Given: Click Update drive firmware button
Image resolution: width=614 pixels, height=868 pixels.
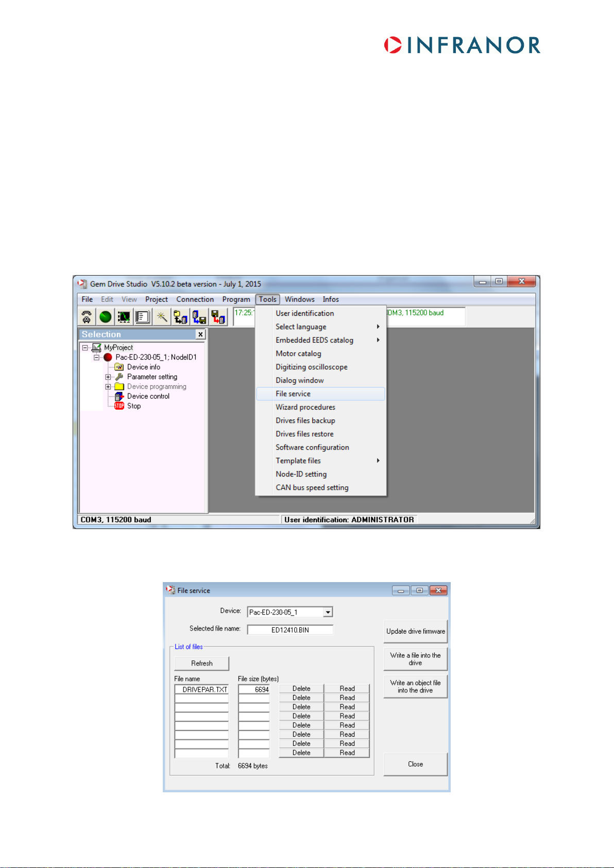Looking at the screenshot, I should (415, 631).
